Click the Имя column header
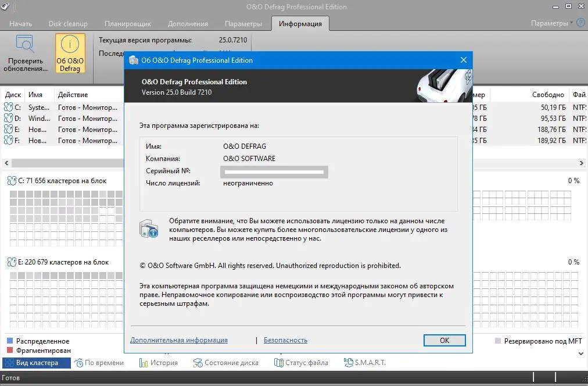Viewport: 588px width, 386px height. [35, 95]
